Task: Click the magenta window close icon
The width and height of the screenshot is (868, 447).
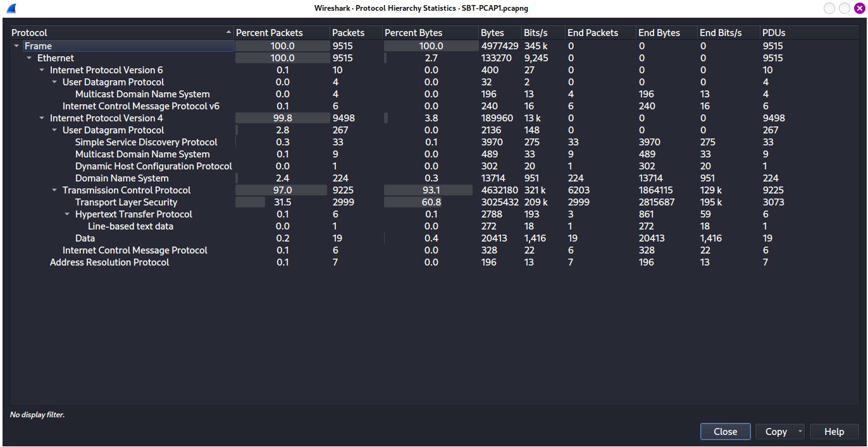Action: pyautogui.click(x=859, y=8)
